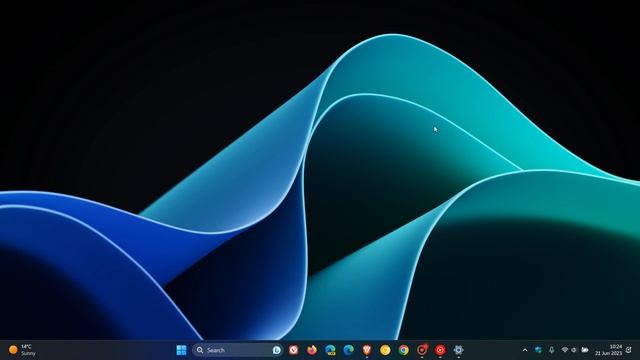Open the Windows Start menu
Image resolution: width=640 pixels, height=360 pixels.
(x=181, y=350)
